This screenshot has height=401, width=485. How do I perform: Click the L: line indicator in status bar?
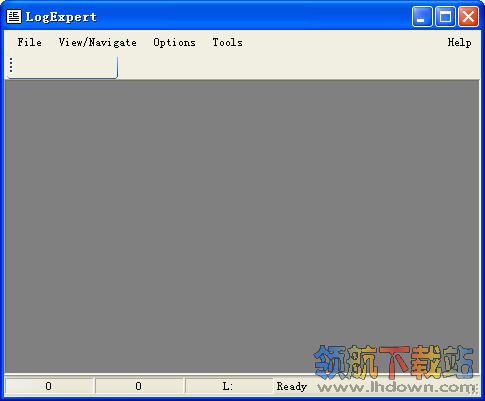(x=228, y=386)
